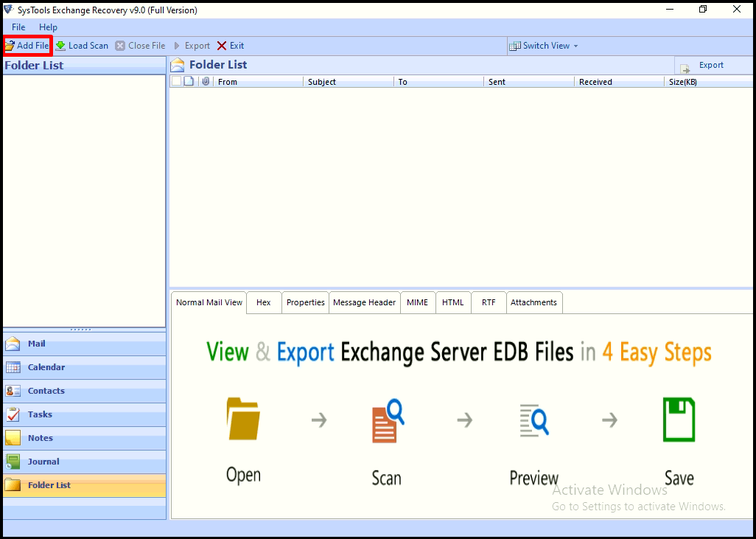
Task: Select Journal in the navigation pane
Action: (85, 462)
